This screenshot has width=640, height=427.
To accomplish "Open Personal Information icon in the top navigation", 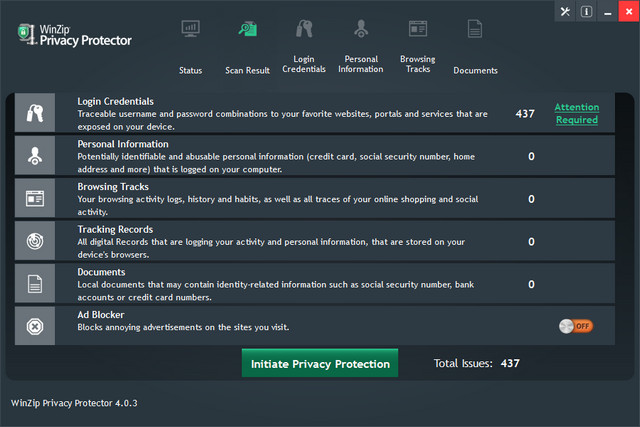I will pyautogui.click(x=360, y=29).
